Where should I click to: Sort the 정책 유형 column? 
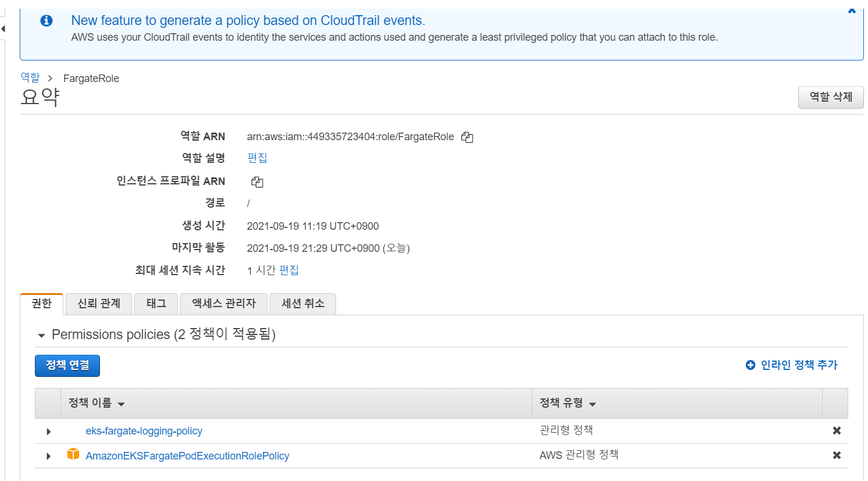pos(592,403)
